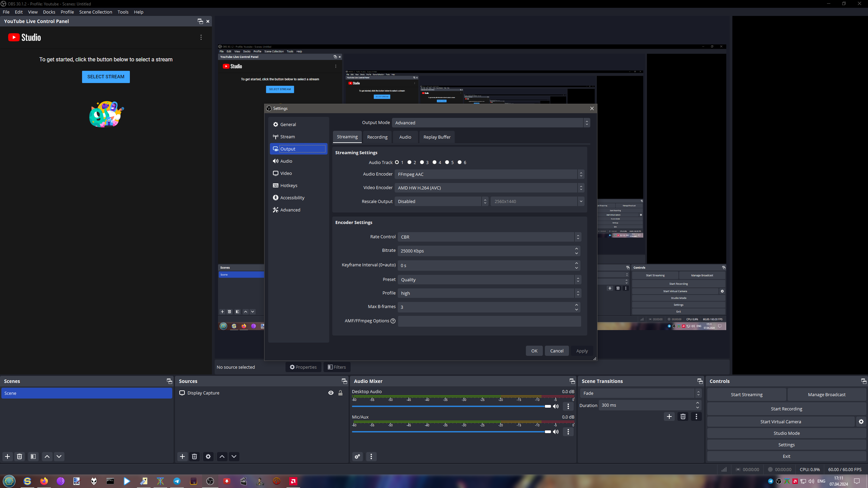Viewport: 868px width, 488px height.
Task: Lock the Display Capture source
Action: [340, 393]
